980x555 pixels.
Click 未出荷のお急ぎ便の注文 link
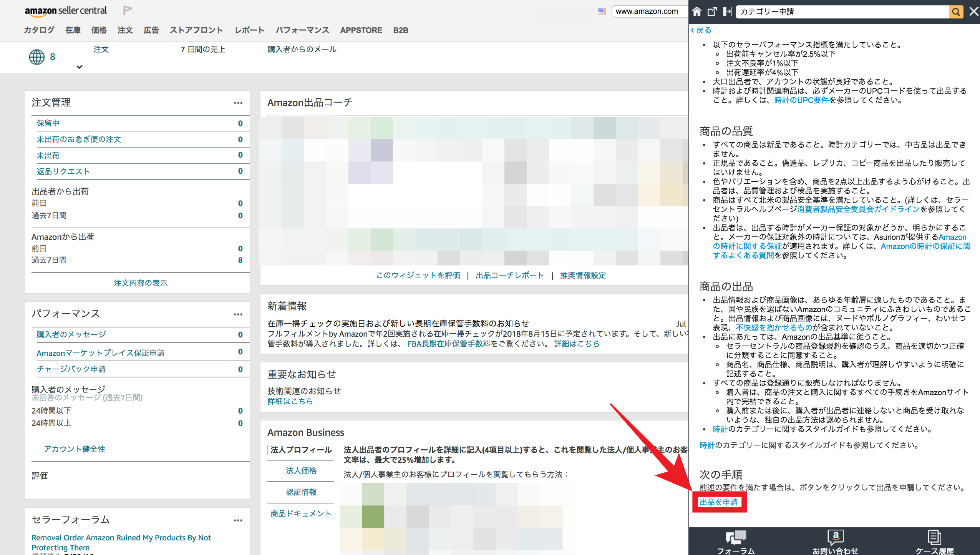[79, 140]
